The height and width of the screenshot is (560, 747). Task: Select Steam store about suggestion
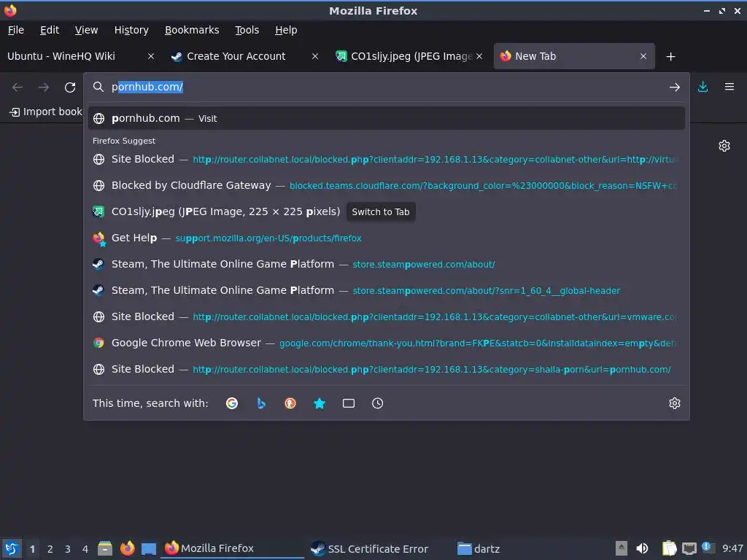pyautogui.click(x=387, y=264)
